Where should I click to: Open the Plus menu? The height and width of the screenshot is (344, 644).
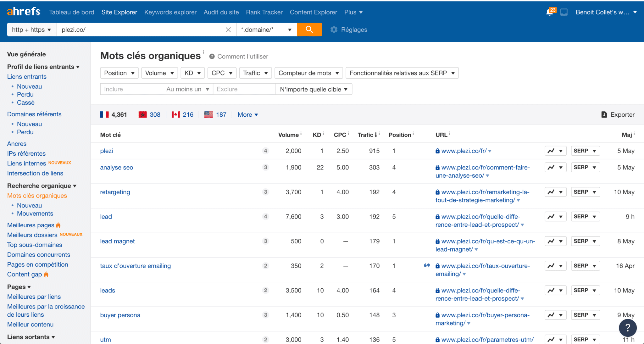coord(353,12)
